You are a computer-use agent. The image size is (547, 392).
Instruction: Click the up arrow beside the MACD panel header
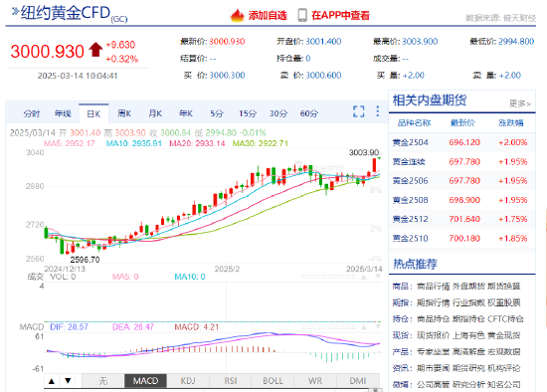coord(364,327)
